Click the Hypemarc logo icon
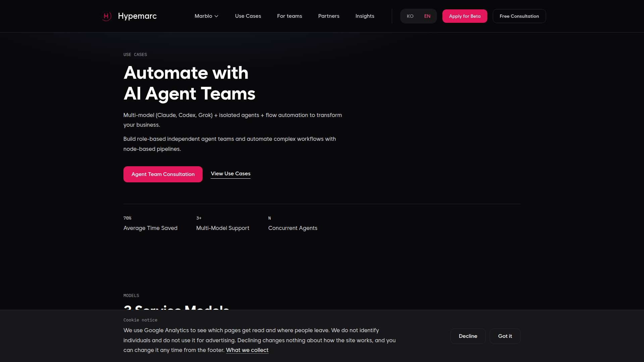 (x=106, y=16)
